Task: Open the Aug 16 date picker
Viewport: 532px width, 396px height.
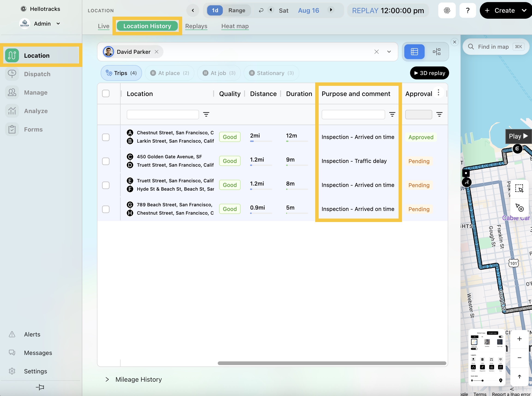Action: click(308, 10)
